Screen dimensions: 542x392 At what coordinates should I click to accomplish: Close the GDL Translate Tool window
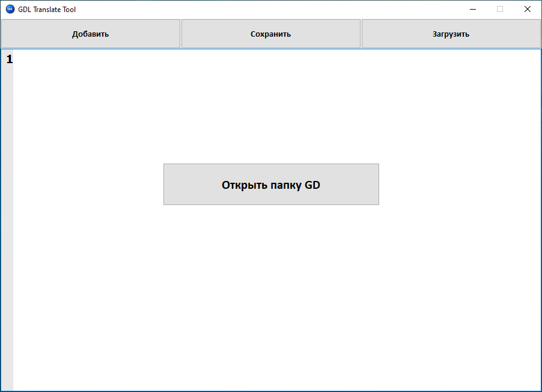[x=527, y=9]
